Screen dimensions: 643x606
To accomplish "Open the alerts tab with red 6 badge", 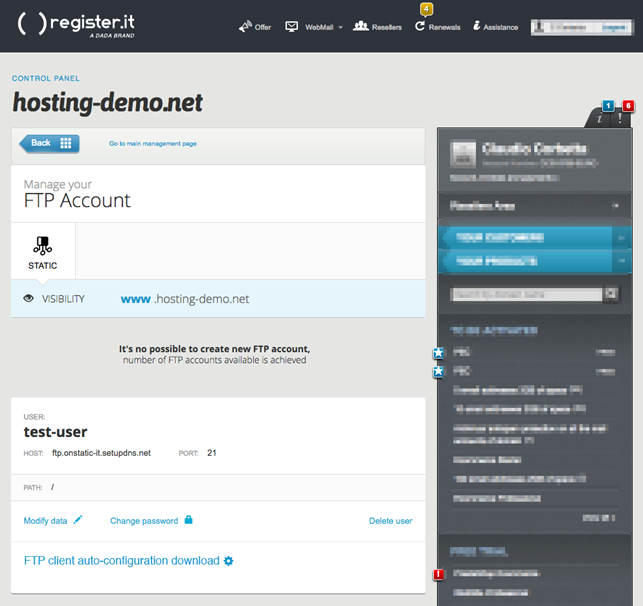I will (620, 117).
